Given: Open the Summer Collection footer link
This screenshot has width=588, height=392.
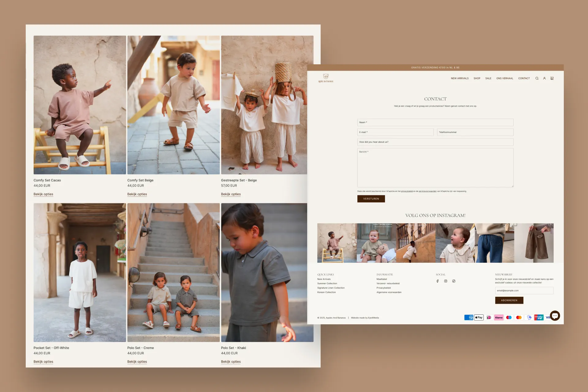Looking at the screenshot, I should (x=327, y=284).
